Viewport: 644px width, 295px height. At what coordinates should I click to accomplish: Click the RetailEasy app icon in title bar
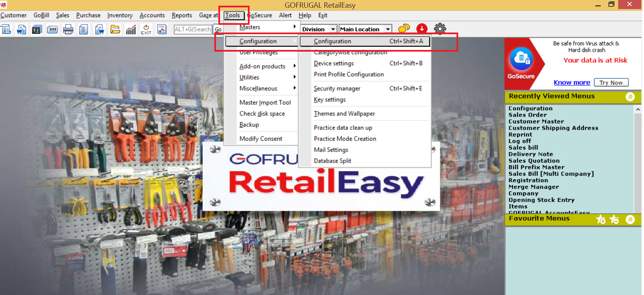[x=4, y=4]
